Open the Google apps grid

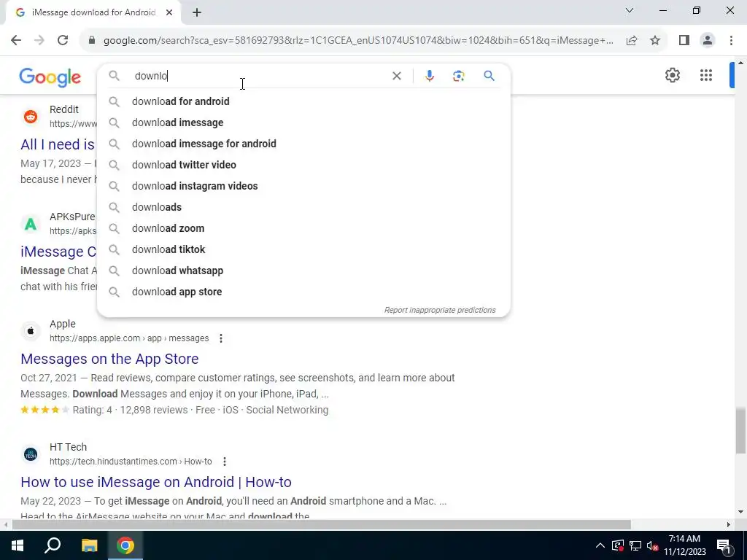(706, 75)
